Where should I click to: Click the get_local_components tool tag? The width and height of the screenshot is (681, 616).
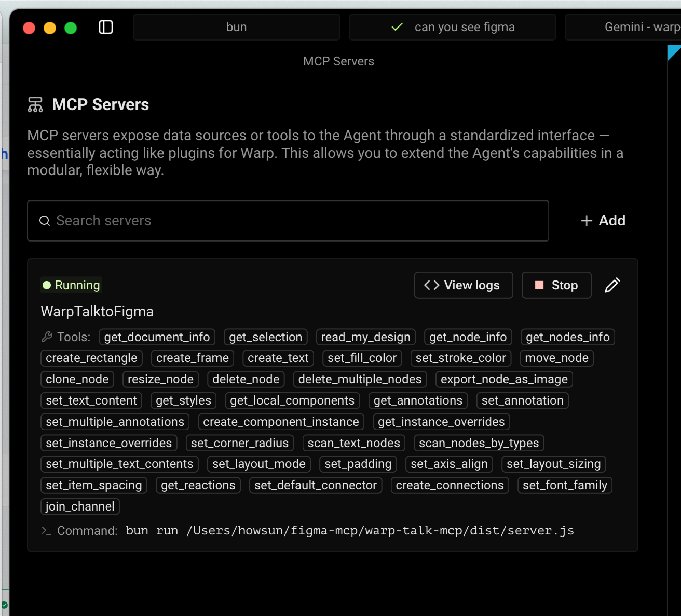[292, 400]
